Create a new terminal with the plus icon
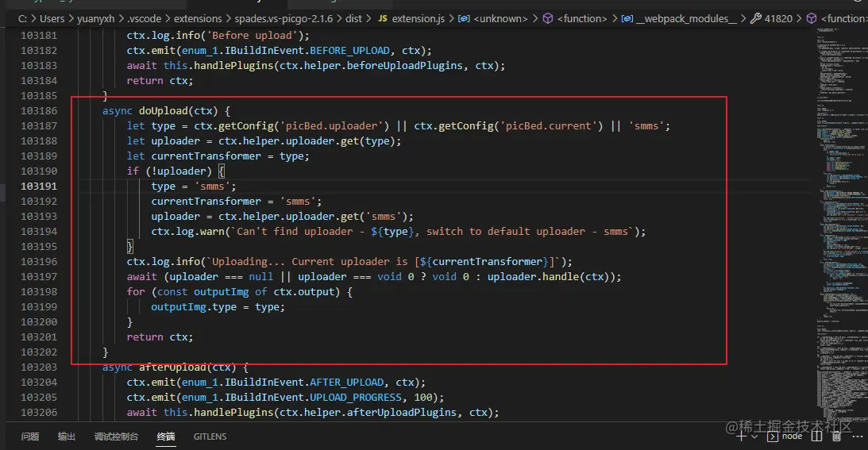868x450 pixels. coord(741,437)
